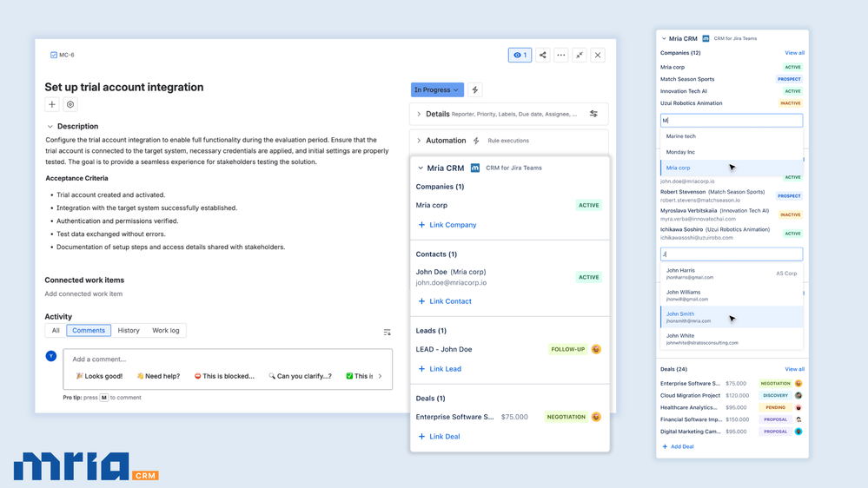The height and width of the screenshot is (488, 868).
Task: Open the In Progress status dropdown
Action: pos(436,89)
